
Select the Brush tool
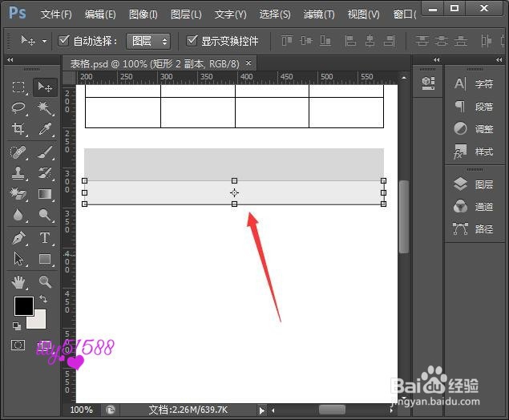45,152
